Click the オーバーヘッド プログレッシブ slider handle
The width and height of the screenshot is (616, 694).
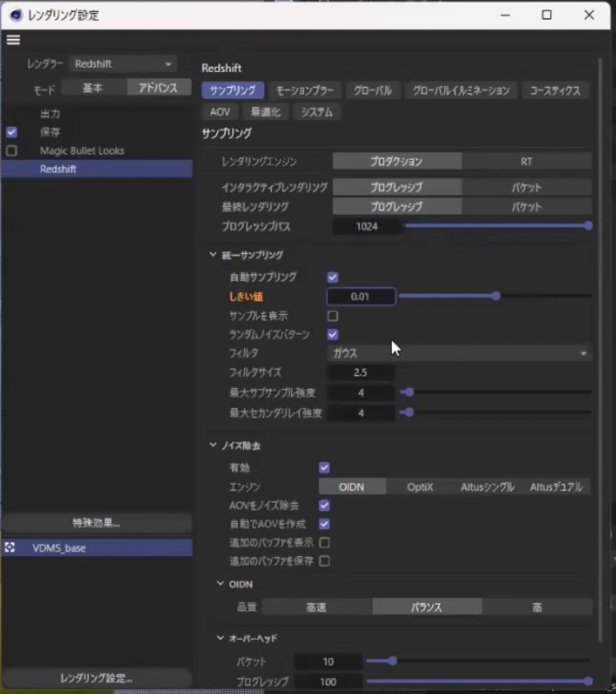point(588,681)
